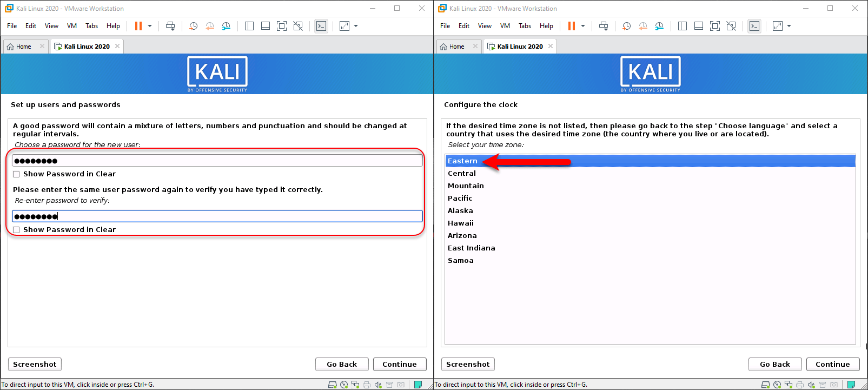Check the second Show Password in Clear box
This screenshot has height=390, width=868.
[x=16, y=230]
